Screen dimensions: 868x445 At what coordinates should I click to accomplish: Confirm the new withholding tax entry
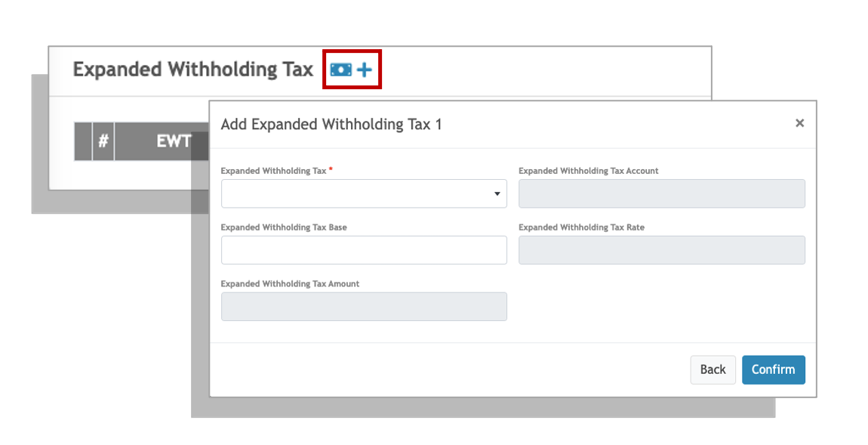point(774,369)
